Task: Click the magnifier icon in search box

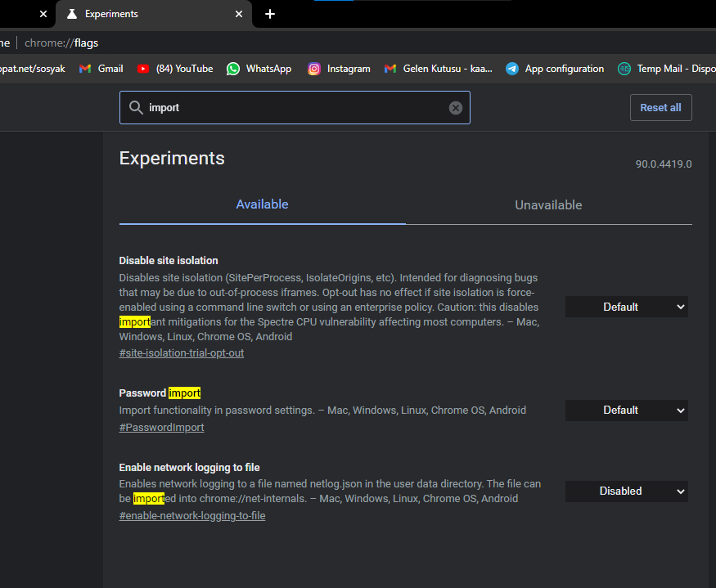Action: coord(136,108)
